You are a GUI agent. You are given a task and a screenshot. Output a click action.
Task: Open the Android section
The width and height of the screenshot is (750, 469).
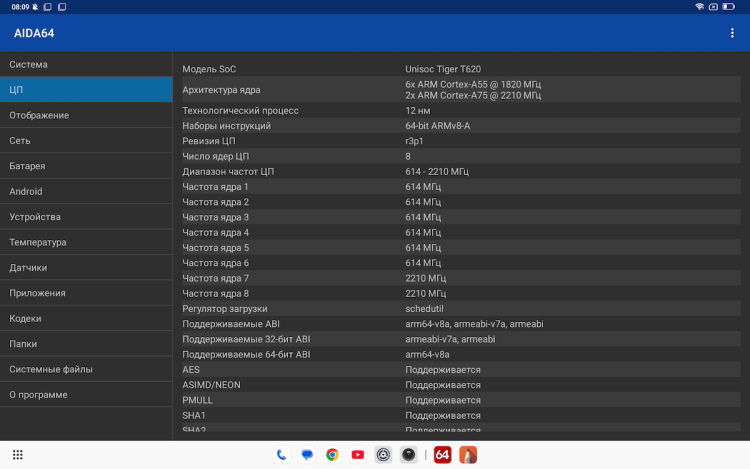(x=86, y=191)
